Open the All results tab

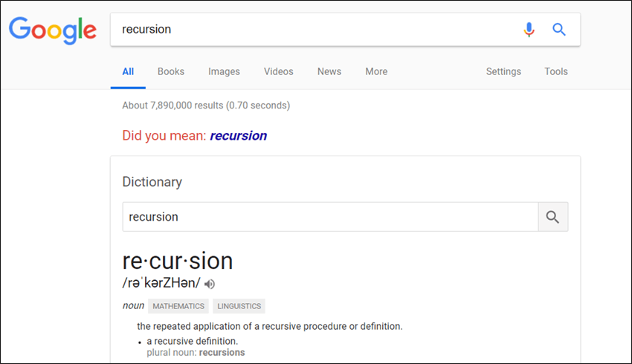click(128, 71)
